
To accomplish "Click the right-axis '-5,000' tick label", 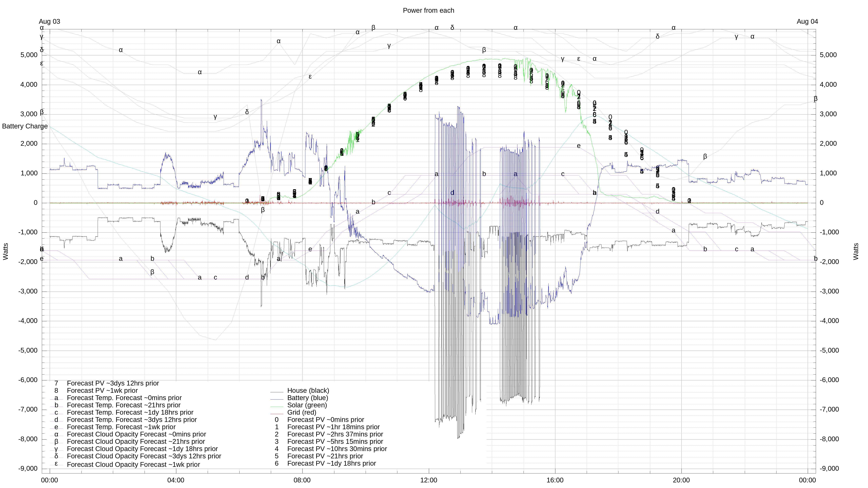I will tap(830, 351).
